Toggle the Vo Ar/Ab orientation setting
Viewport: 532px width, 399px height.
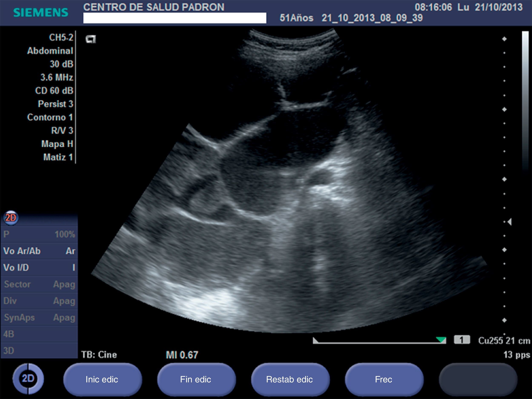pos(39,251)
